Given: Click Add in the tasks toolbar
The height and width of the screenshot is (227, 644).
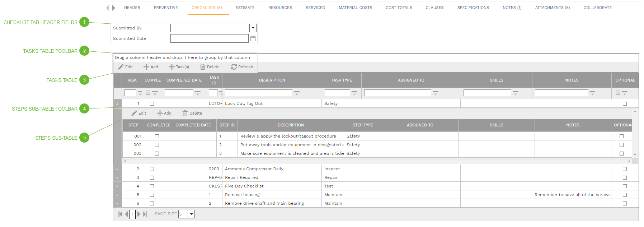Looking at the screenshot, I should (151, 67).
